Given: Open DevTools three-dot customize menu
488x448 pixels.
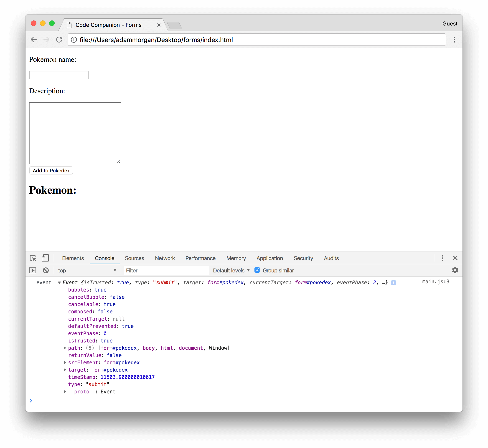Looking at the screenshot, I should [x=442, y=258].
